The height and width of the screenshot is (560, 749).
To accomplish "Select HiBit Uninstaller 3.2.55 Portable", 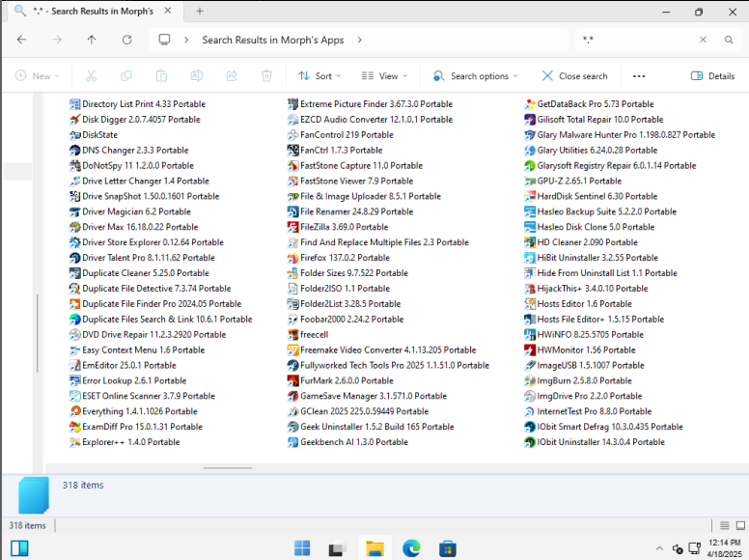I will 592,258.
